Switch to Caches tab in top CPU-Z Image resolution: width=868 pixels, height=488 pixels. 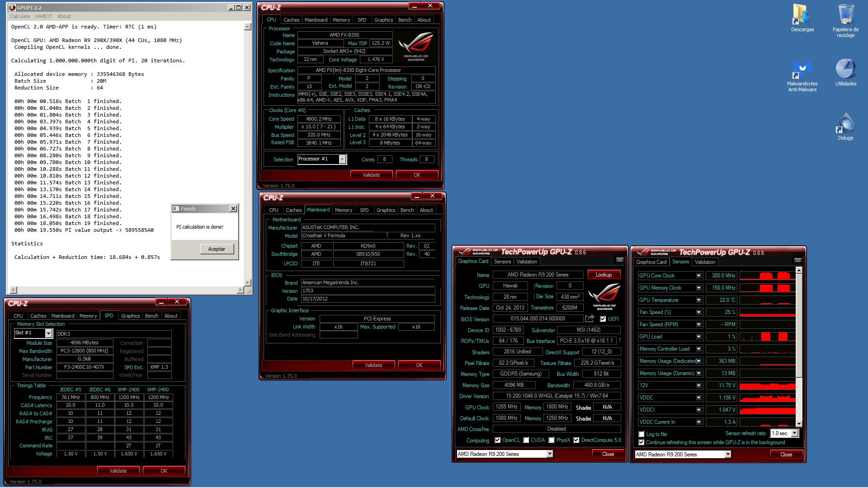[x=291, y=20]
